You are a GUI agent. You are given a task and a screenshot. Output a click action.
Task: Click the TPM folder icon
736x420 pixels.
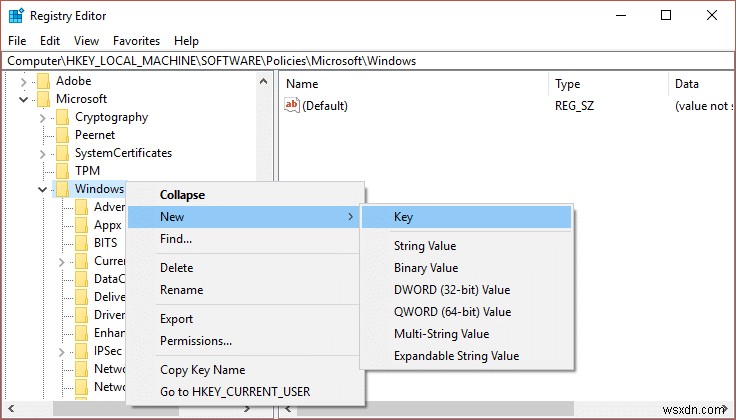coord(62,171)
